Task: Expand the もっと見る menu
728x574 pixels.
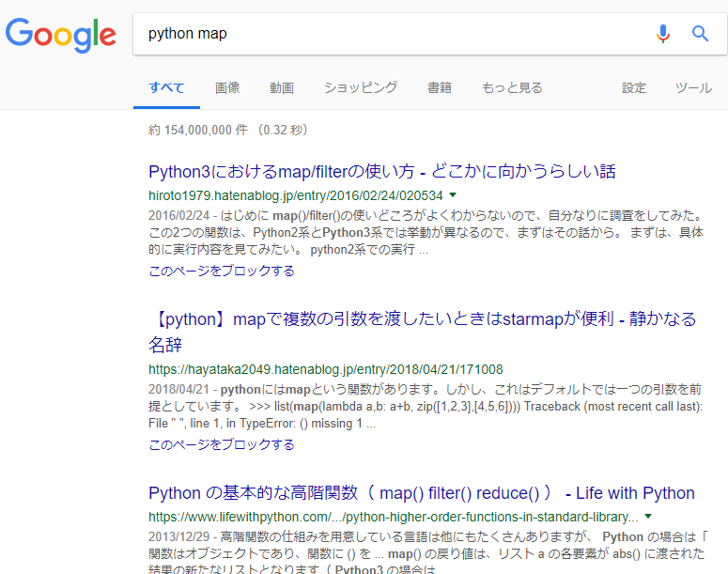Action: 512,87
